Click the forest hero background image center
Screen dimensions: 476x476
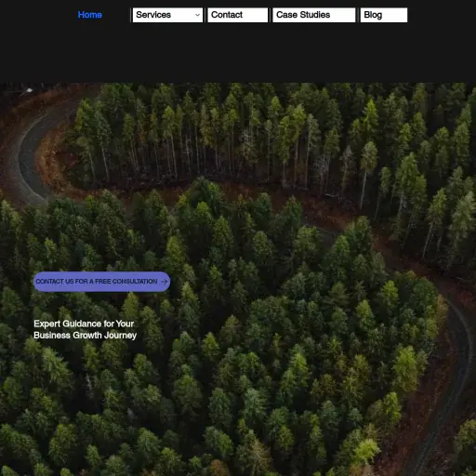point(238,279)
